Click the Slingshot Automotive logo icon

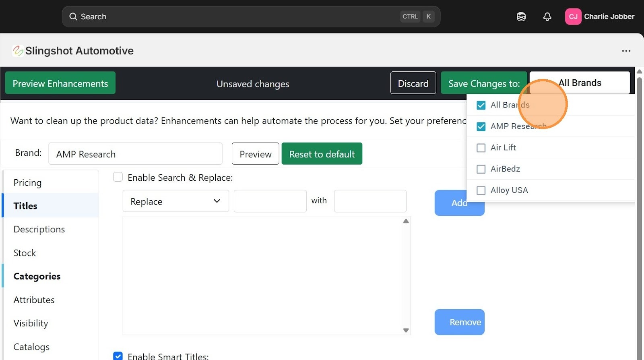pyautogui.click(x=18, y=51)
